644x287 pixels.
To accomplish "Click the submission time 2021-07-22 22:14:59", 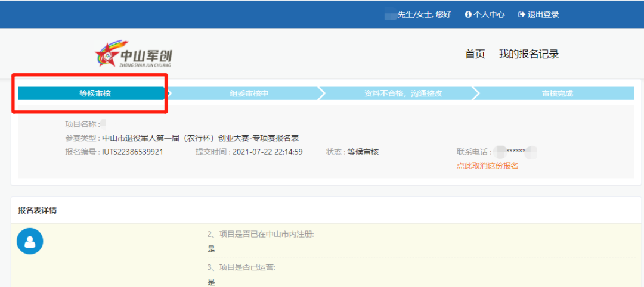I will tap(266, 152).
